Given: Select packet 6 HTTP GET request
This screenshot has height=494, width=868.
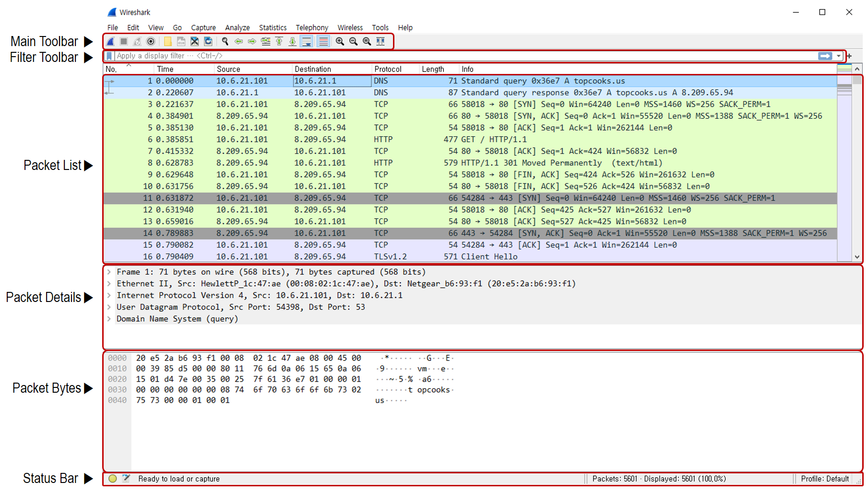Looking at the screenshot, I should (x=470, y=140).
